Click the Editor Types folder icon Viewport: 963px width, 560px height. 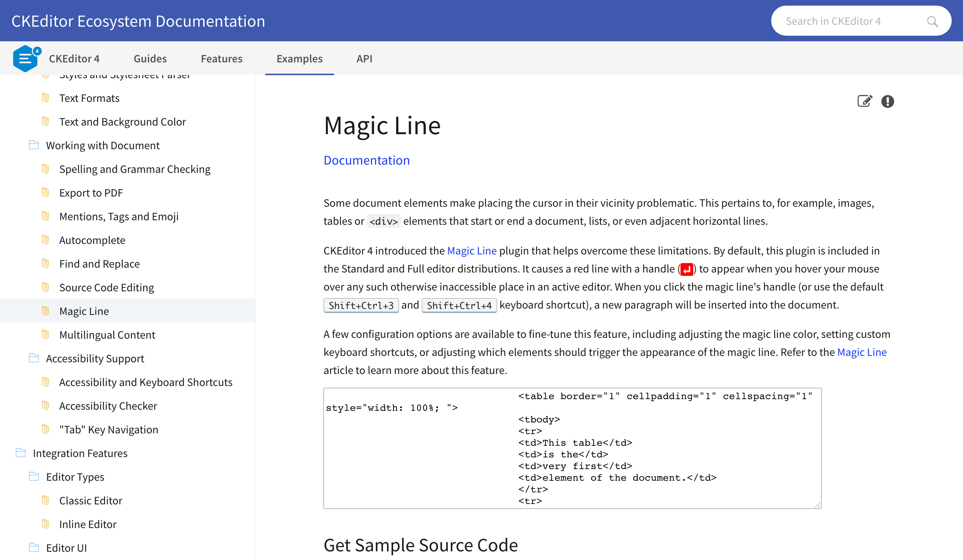(x=34, y=477)
